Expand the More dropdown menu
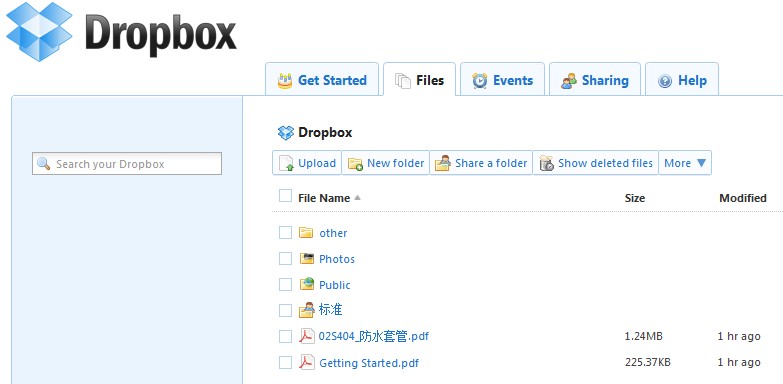This screenshot has height=384, width=783. point(685,163)
